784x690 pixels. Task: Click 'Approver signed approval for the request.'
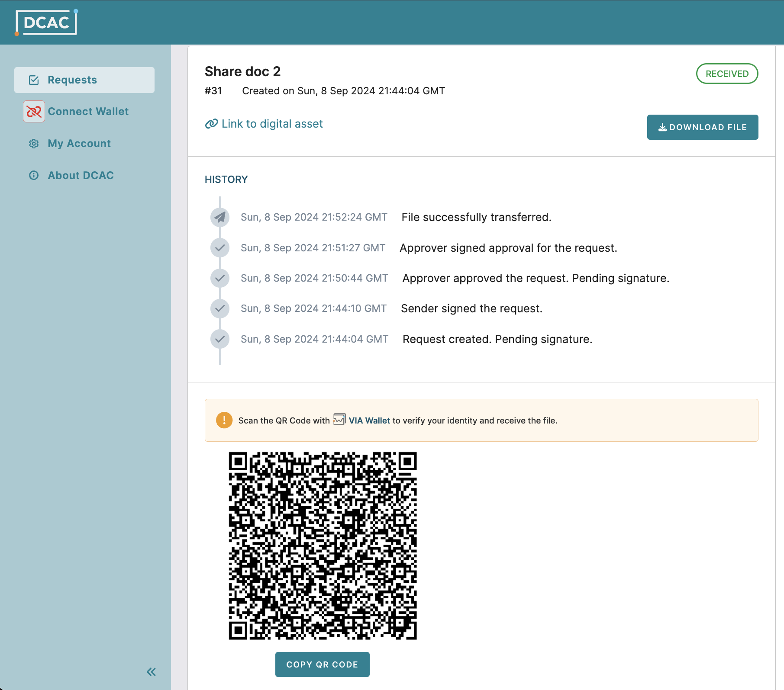pos(509,248)
